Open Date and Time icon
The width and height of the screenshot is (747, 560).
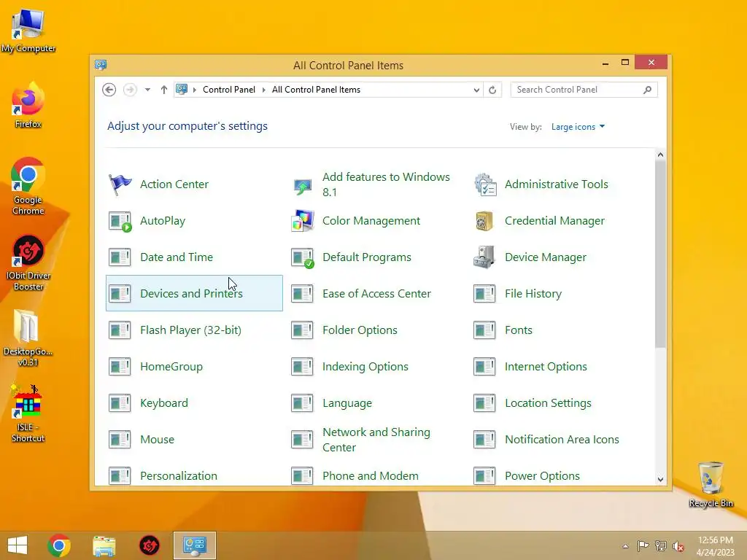pos(120,257)
